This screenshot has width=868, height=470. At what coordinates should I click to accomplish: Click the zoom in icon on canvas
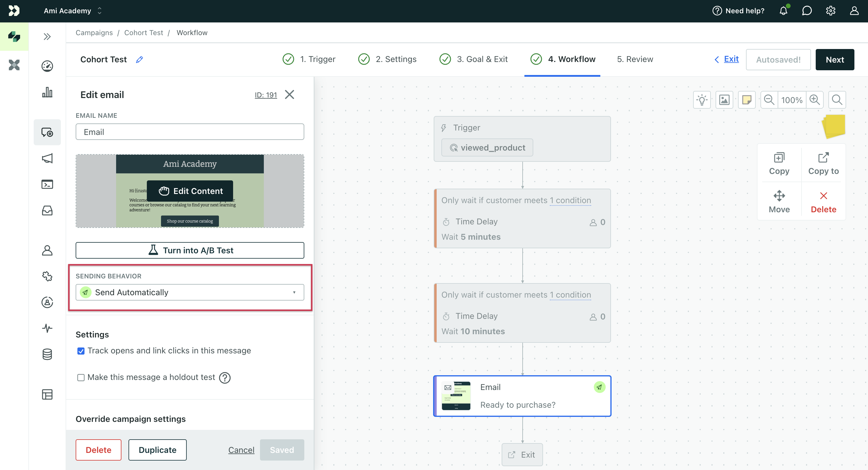[x=815, y=99]
